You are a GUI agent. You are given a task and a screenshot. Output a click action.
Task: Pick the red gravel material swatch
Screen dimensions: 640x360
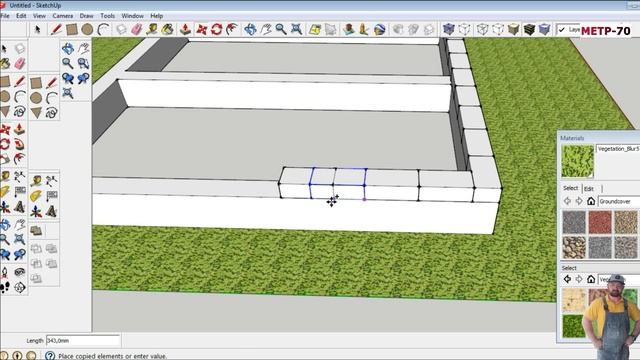600,222
